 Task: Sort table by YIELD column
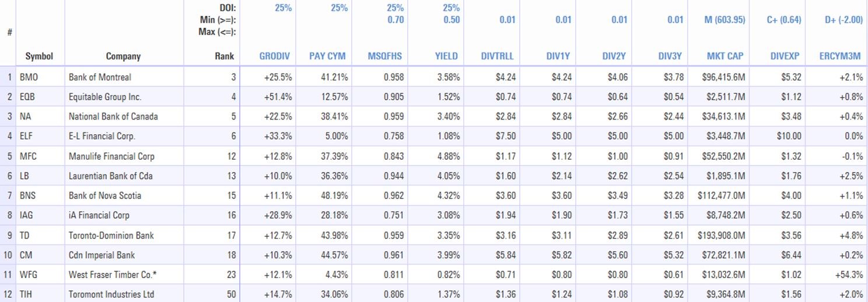[x=446, y=57]
